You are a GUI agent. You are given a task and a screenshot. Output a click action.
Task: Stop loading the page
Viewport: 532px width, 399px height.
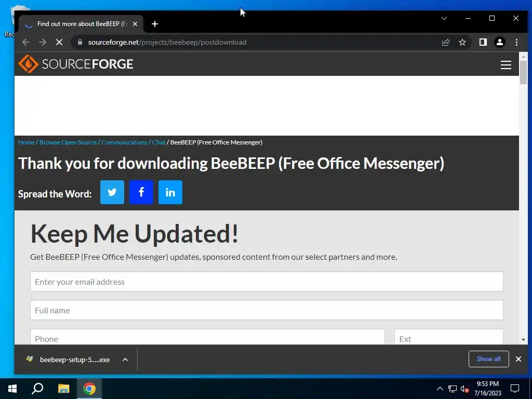pyautogui.click(x=59, y=42)
